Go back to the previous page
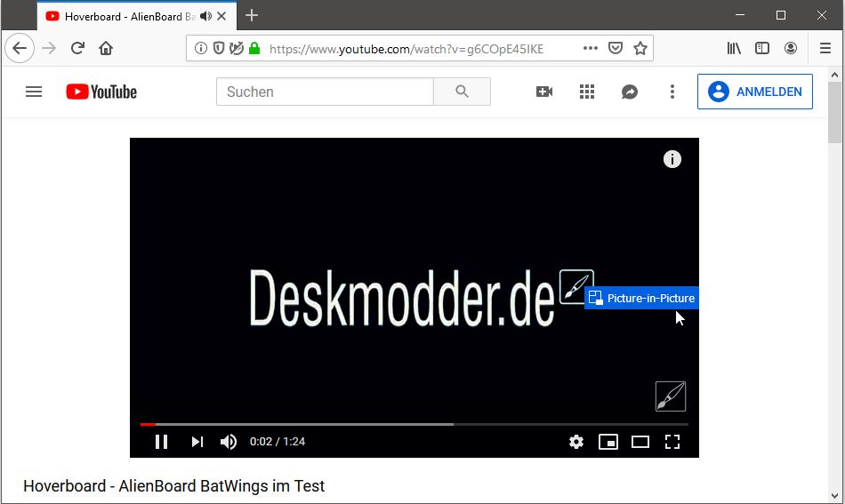This screenshot has height=504, width=845. pos(20,49)
